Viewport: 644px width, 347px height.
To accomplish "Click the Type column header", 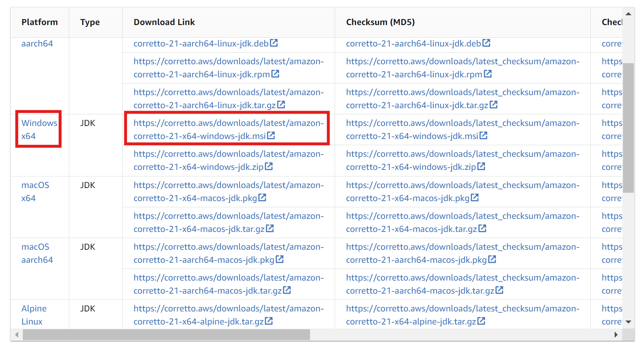I will 90,22.
